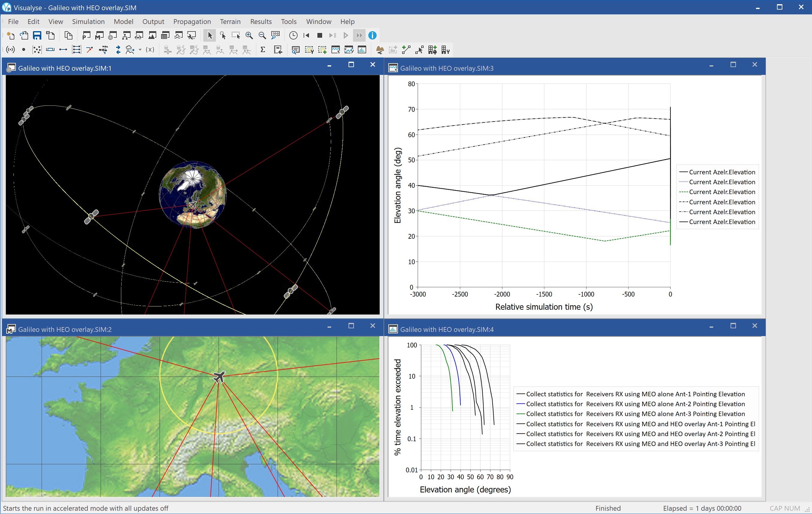The image size is (812, 514).
Task: Select the aircraft marker on the SIM:2 map
Action: tap(219, 377)
